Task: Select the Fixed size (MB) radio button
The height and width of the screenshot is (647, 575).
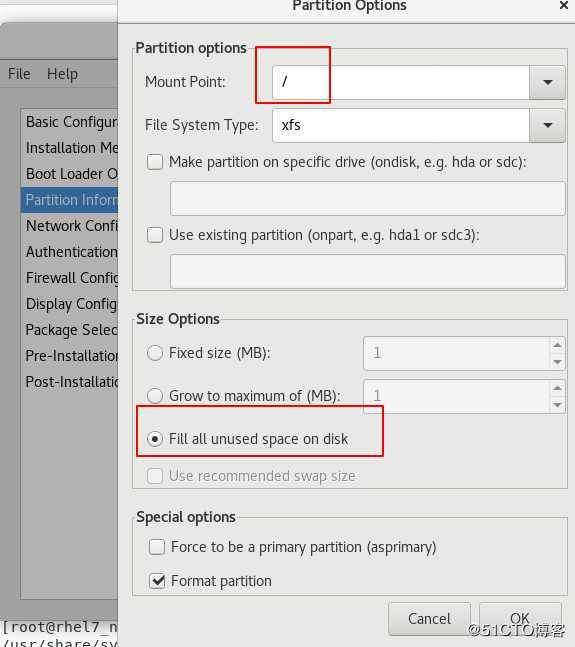Action: click(x=155, y=353)
